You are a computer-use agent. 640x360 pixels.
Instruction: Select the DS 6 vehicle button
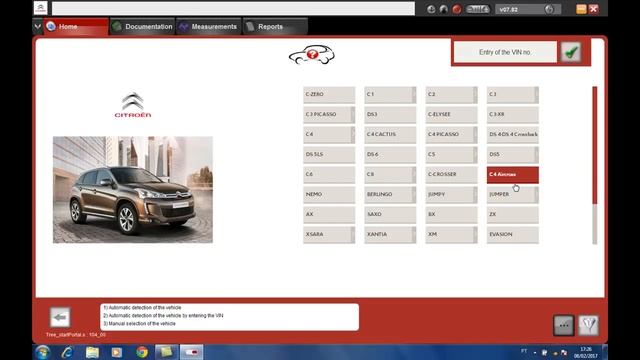coord(390,154)
